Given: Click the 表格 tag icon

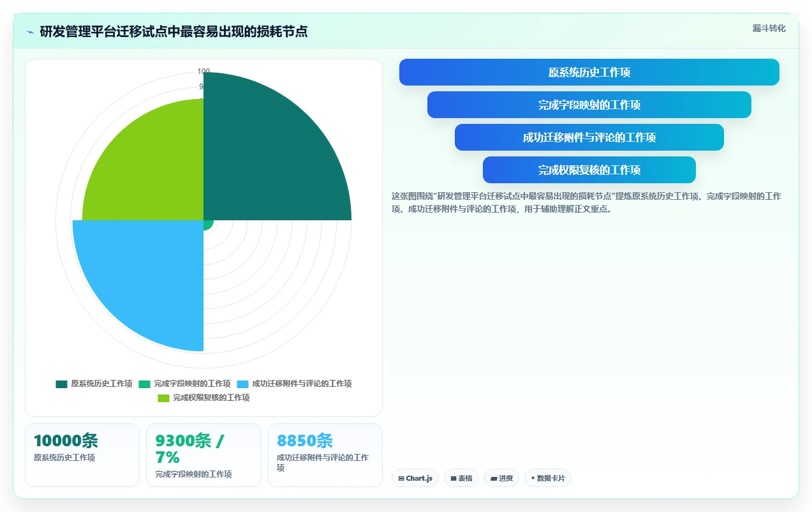Looking at the screenshot, I should tap(454, 478).
